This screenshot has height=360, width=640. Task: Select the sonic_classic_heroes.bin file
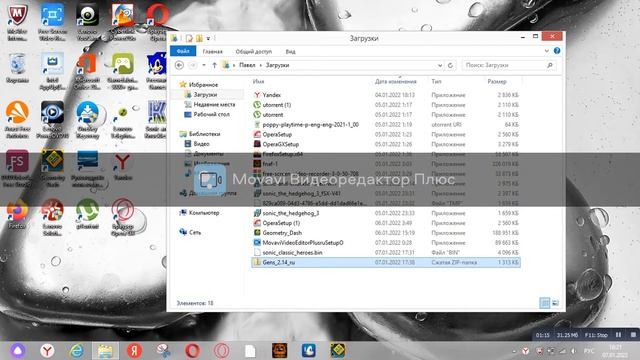[386, 253]
